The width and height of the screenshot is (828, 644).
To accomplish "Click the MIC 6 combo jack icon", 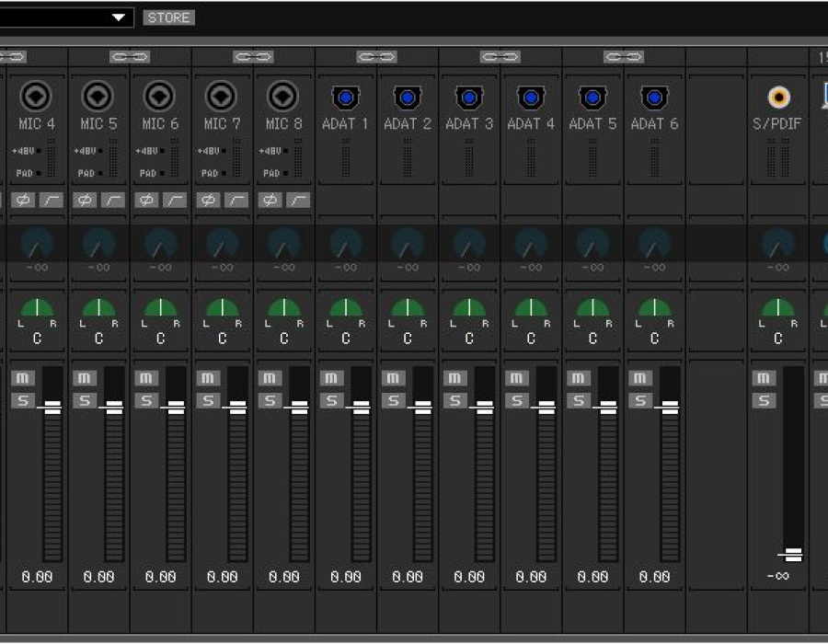I will [x=159, y=96].
